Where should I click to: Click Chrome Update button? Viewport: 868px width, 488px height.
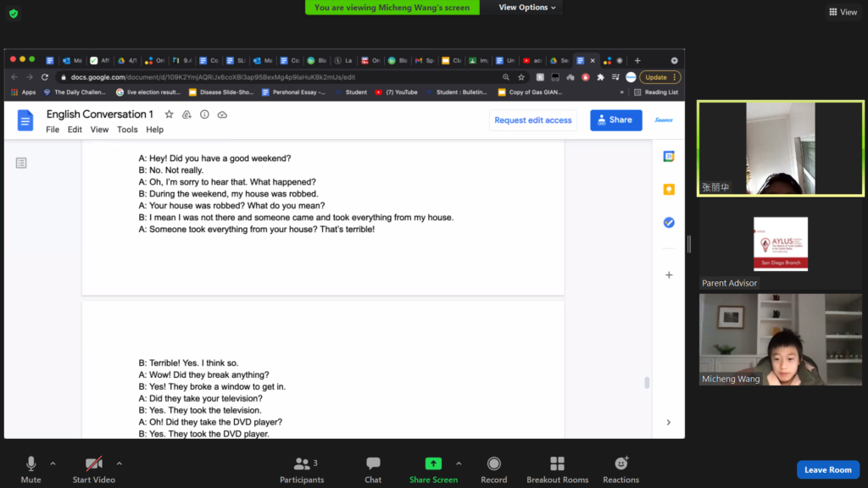(659, 77)
